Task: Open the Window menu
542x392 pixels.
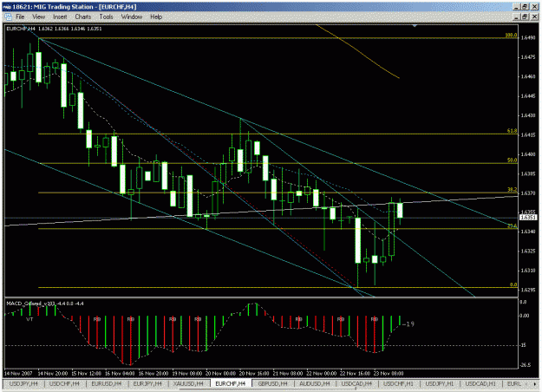Action: pos(131,17)
